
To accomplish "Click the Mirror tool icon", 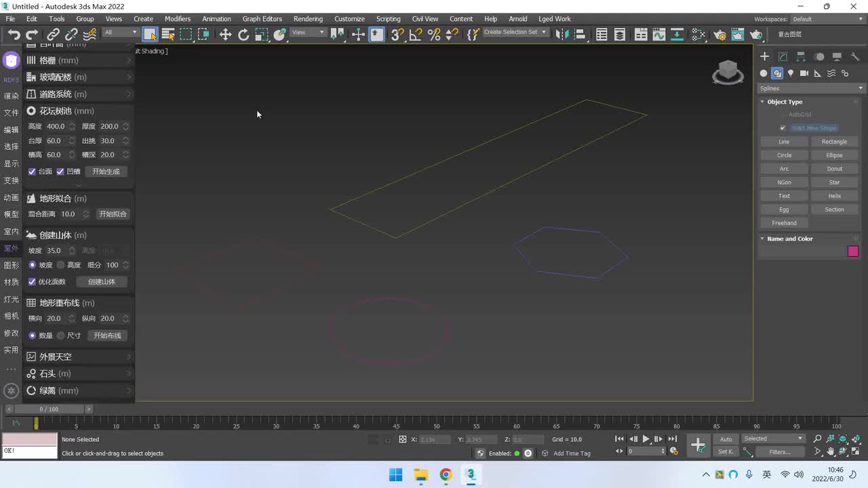I will 561,35.
